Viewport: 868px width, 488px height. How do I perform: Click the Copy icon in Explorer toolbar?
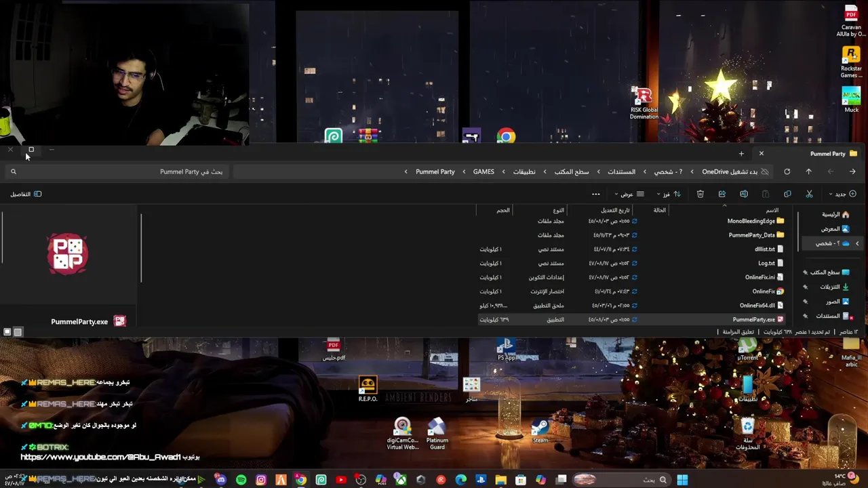click(x=787, y=195)
